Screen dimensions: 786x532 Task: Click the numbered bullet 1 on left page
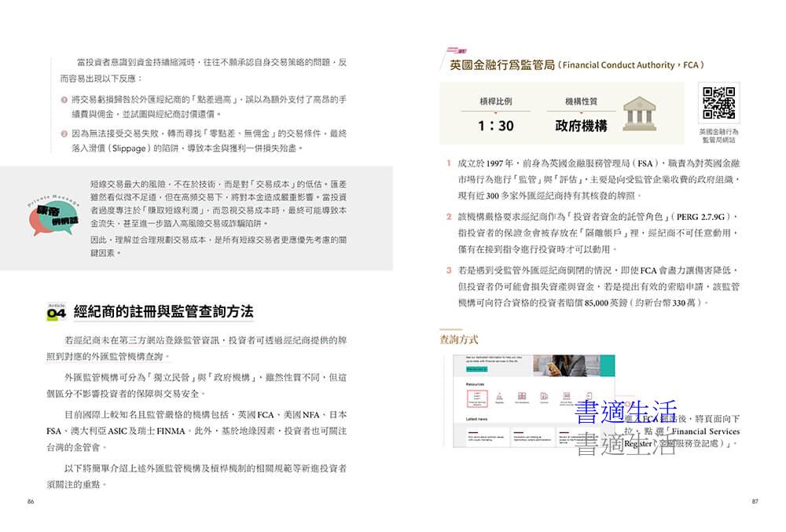(64, 100)
